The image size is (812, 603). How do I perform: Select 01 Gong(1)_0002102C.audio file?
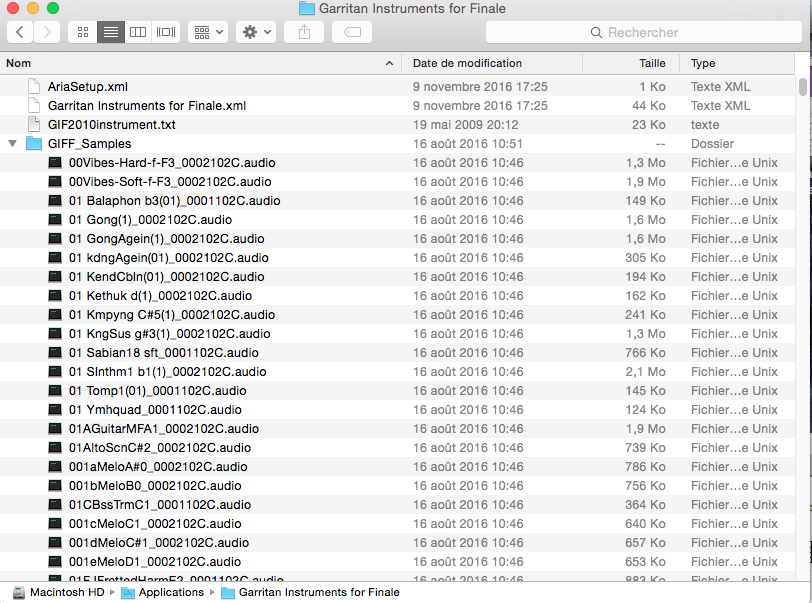click(x=150, y=220)
